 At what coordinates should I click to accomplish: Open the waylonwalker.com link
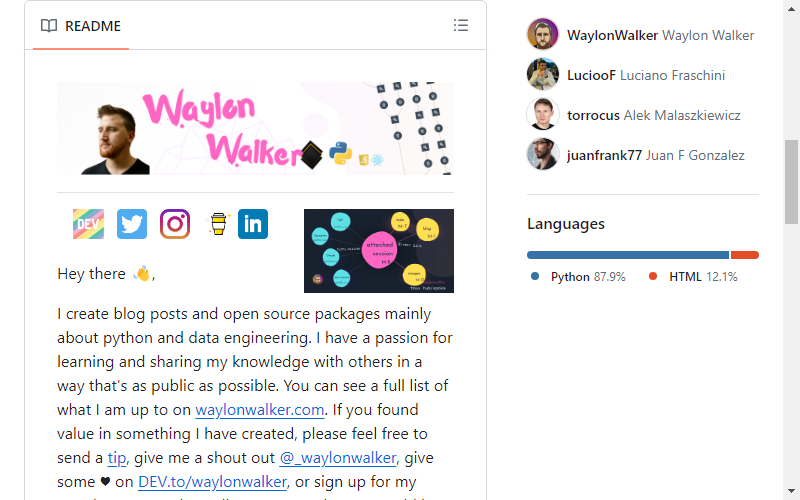[x=260, y=410]
